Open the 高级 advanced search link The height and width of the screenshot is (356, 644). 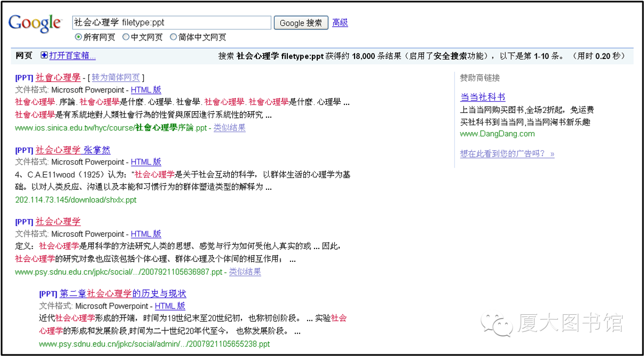pyautogui.click(x=340, y=22)
